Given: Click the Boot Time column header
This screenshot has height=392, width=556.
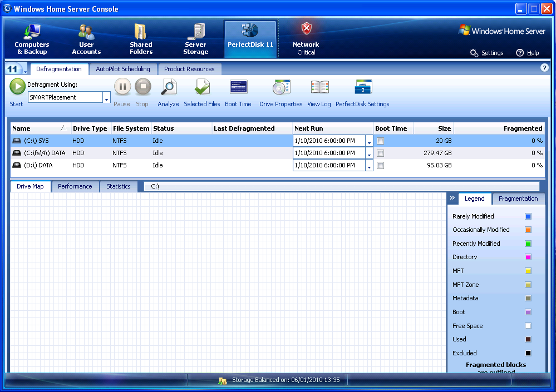Looking at the screenshot, I should pyautogui.click(x=393, y=128).
